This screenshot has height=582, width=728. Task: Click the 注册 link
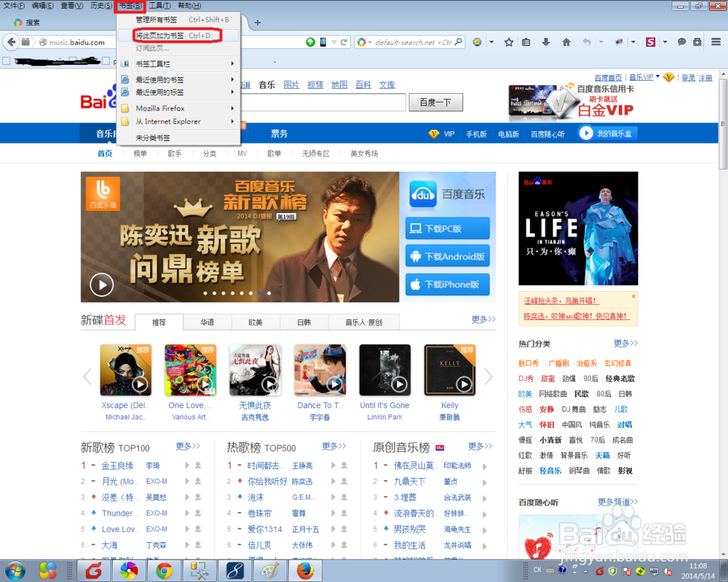coord(705,78)
